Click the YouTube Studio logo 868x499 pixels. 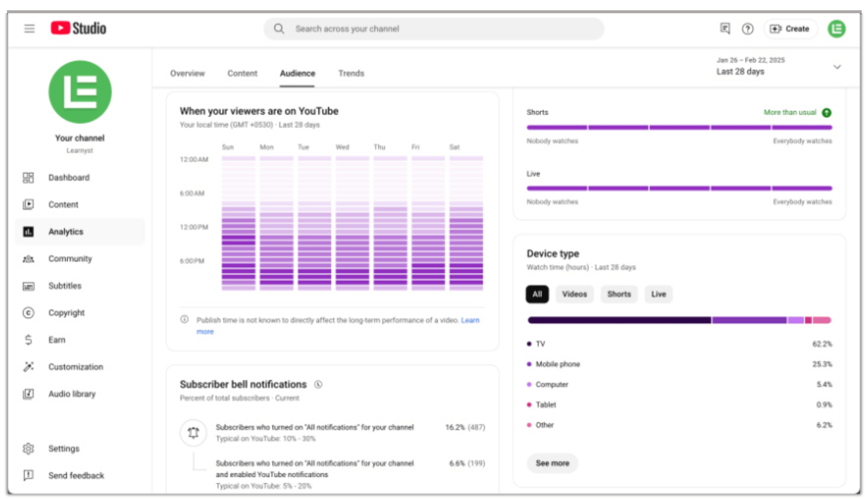tap(79, 28)
